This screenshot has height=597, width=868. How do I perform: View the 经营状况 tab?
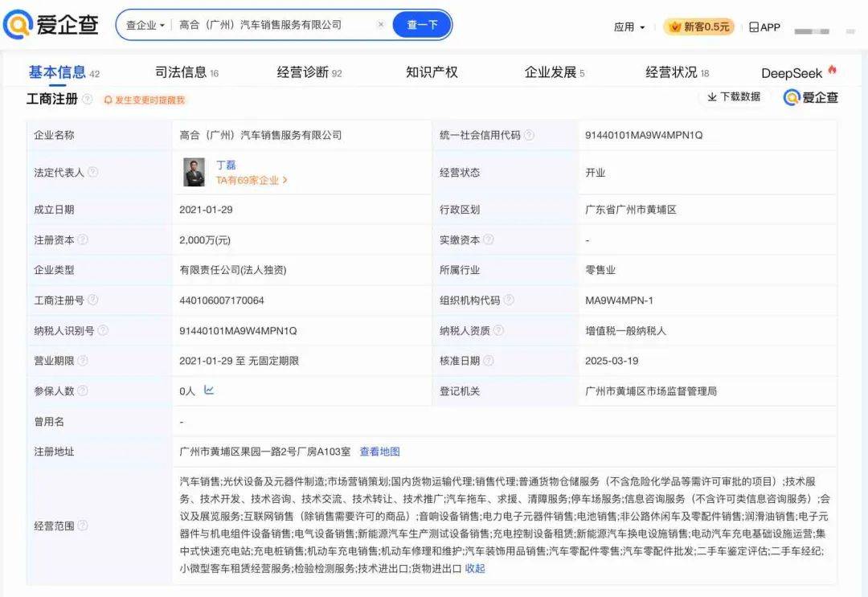[x=677, y=72]
